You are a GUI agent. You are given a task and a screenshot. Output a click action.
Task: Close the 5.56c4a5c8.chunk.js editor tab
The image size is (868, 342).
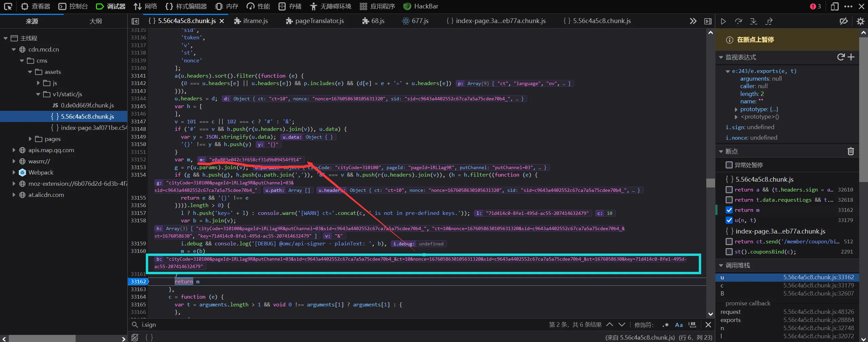(222, 21)
